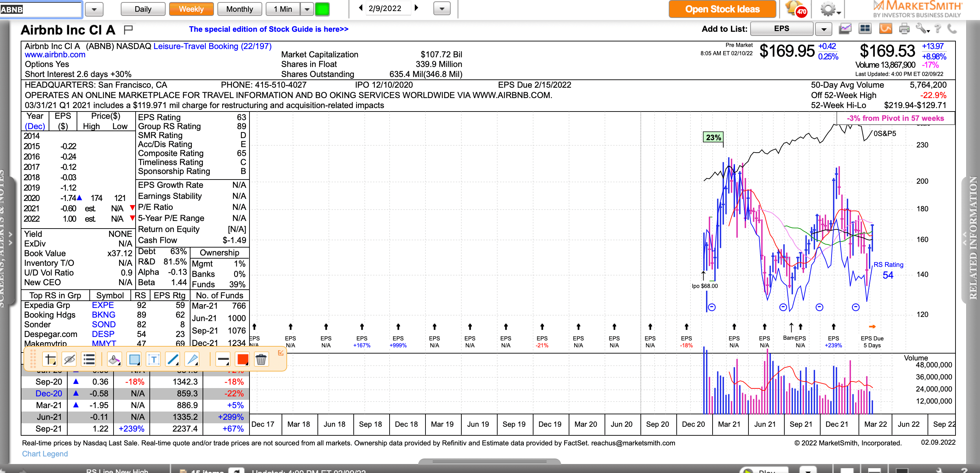Image resolution: width=980 pixels, height=473 pixels.
Task: Open the EXPE symbol link
Action: (x=103, y=305)
